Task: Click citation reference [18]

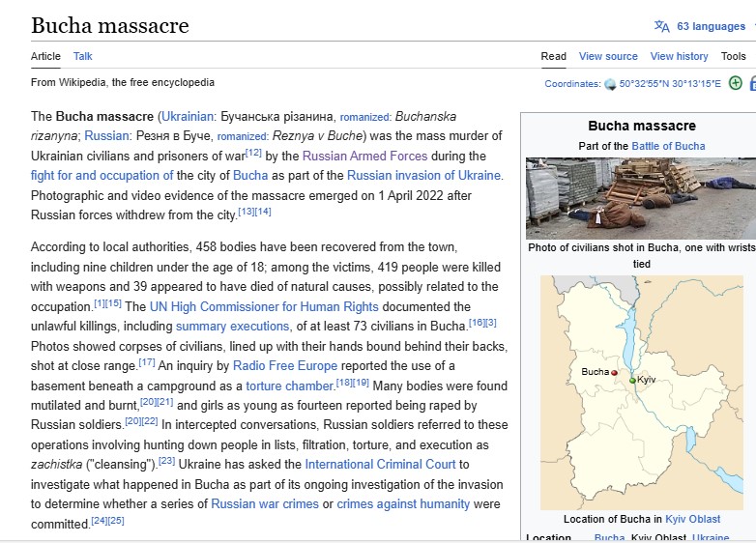Action: 344,383
